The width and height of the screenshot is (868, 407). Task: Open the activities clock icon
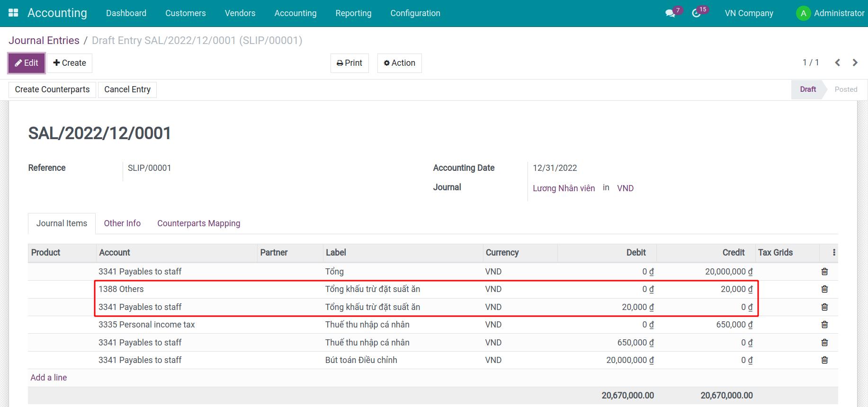tap(696, 13)
